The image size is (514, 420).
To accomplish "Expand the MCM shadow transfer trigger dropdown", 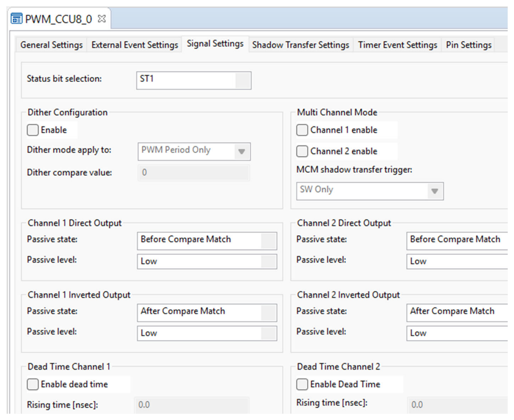I will [370, 191].
